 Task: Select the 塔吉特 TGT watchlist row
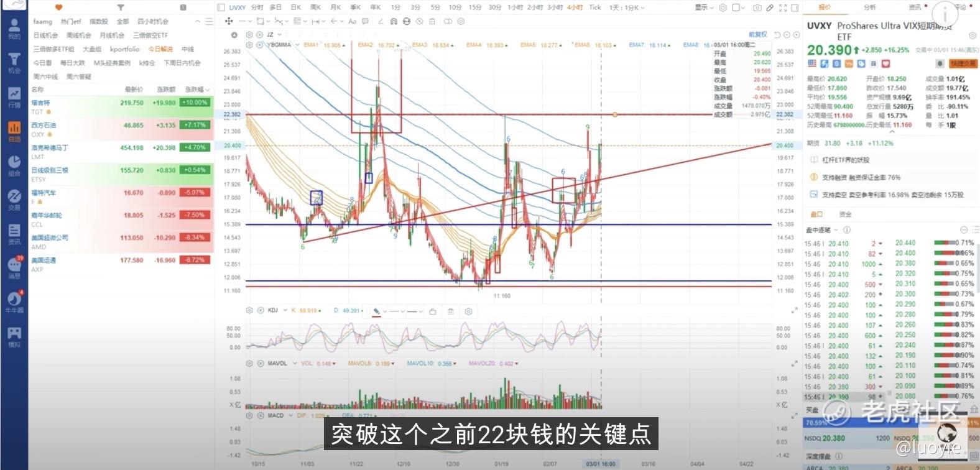point(121,107)
